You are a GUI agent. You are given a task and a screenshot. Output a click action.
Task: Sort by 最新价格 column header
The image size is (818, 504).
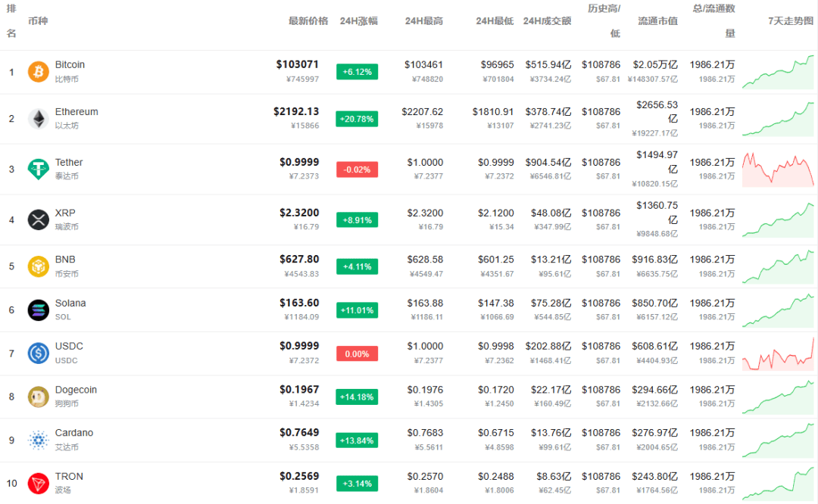point(308,21)
